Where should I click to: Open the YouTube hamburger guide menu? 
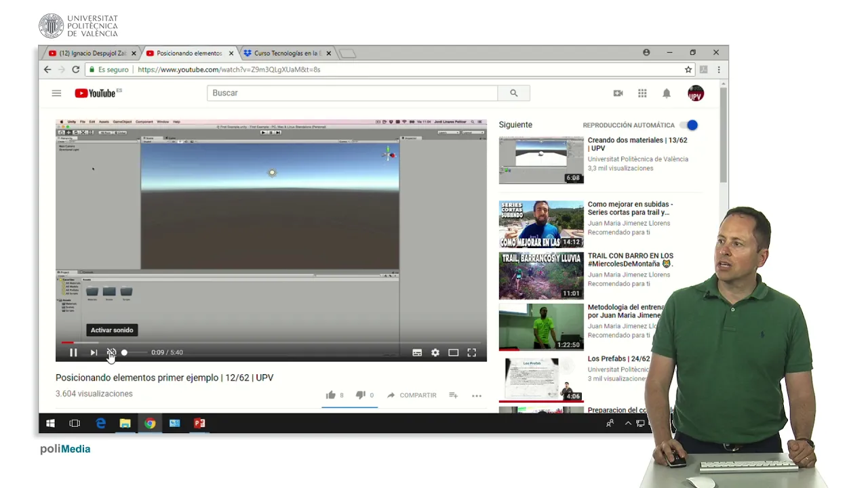point(56,93)
